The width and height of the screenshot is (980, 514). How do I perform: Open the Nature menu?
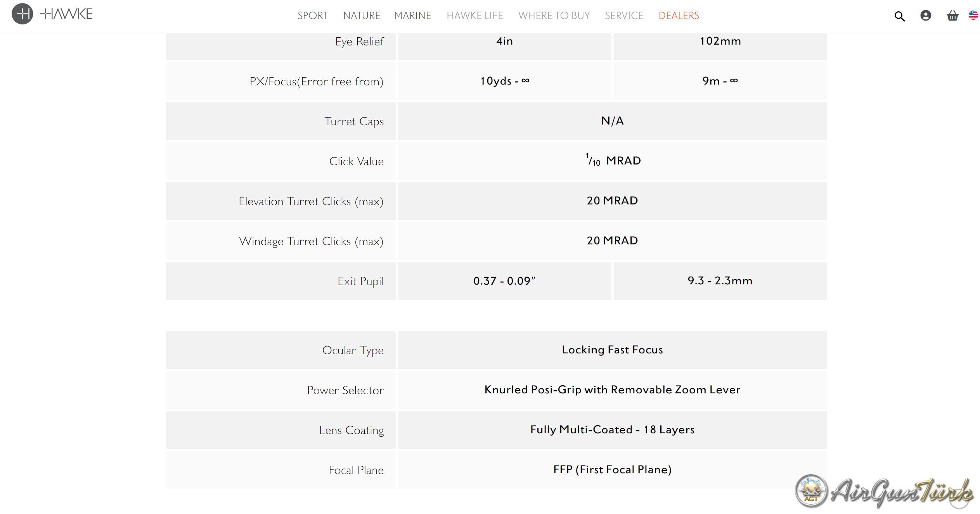(362, 16)
